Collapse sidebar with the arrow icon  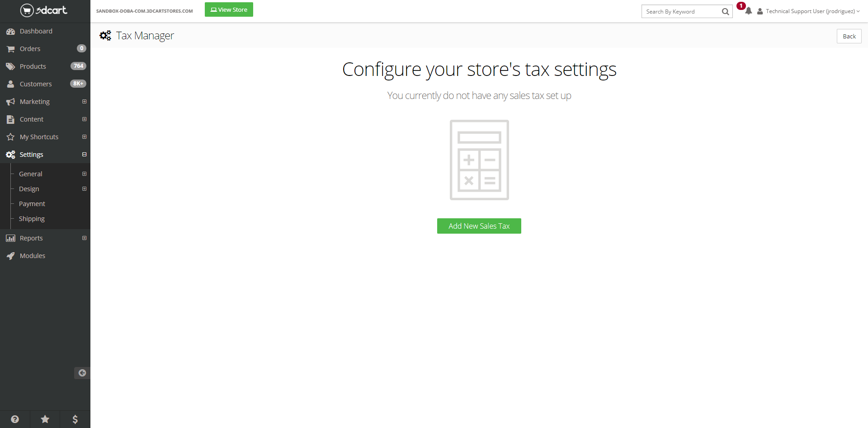[x=82, y=373]
